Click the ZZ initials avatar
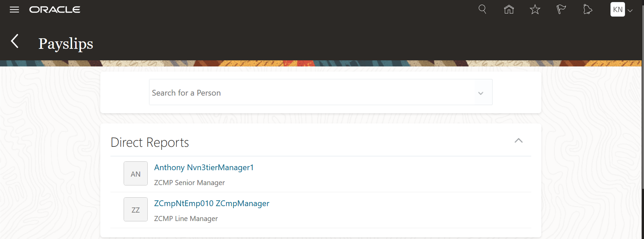644x239 pixels. [x=136, y=210]
